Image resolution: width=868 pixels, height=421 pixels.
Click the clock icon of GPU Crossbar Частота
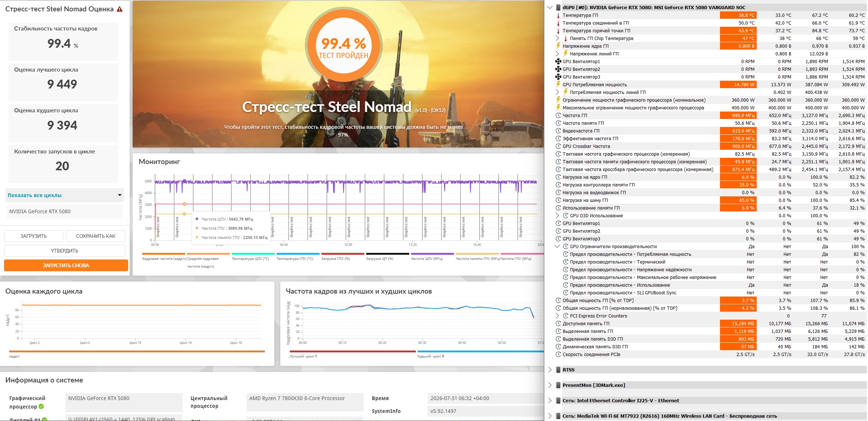(x=558, y=146)
